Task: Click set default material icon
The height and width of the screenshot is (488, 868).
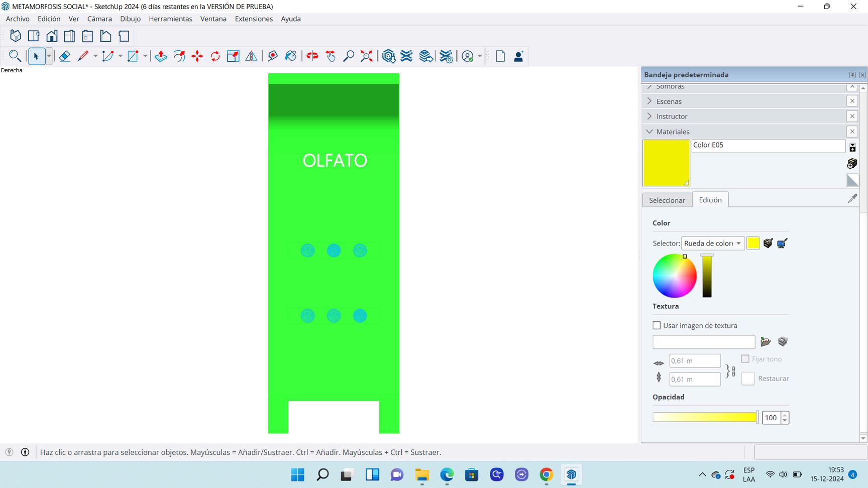Action: (852, 180)
